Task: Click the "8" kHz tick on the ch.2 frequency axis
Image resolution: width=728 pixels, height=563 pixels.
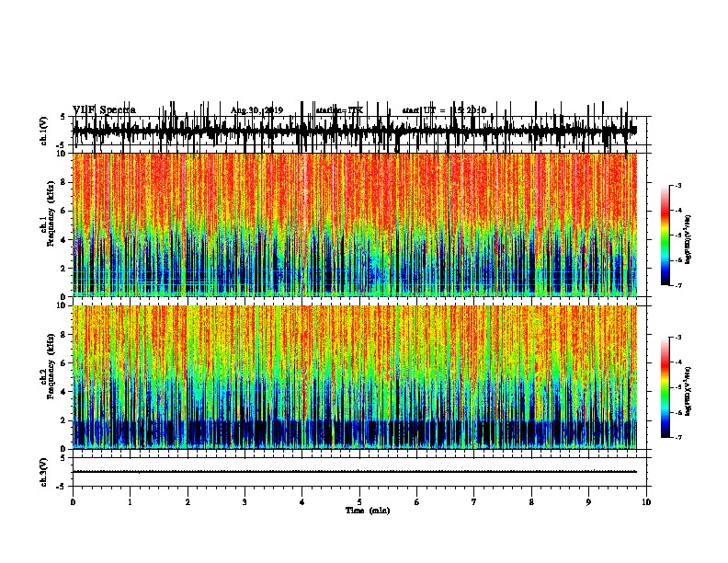Action: click(x=64, y=335)
